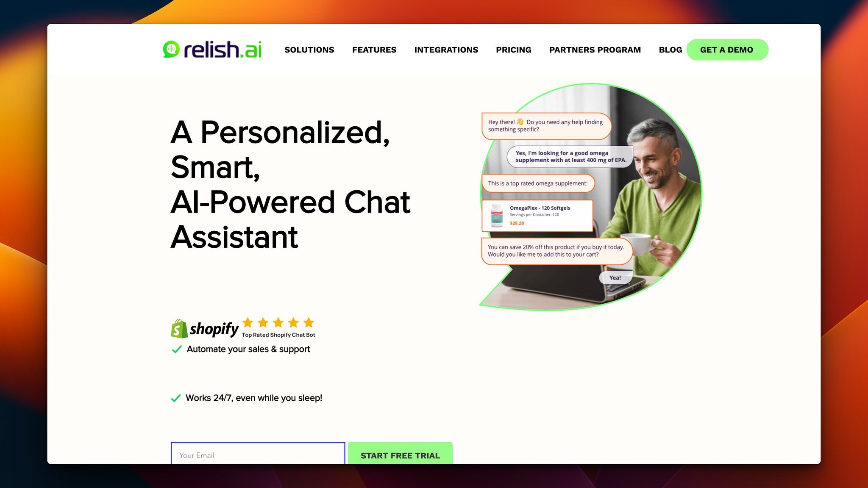Click the chat bubble icon in relish.ai logo
Screen dimensions: 868x488
pos(171,50)
